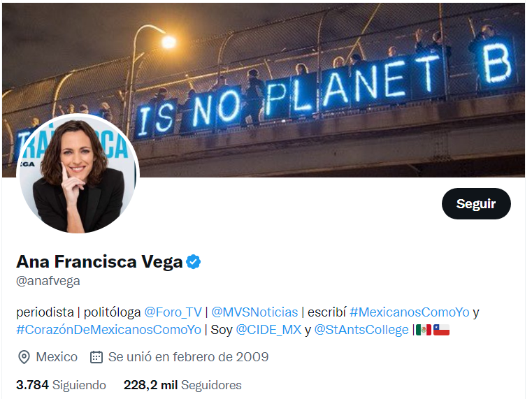This screenshot has width=532, height=399.
Task: Click the calendar join-date icon
Action: coord(96,357)
